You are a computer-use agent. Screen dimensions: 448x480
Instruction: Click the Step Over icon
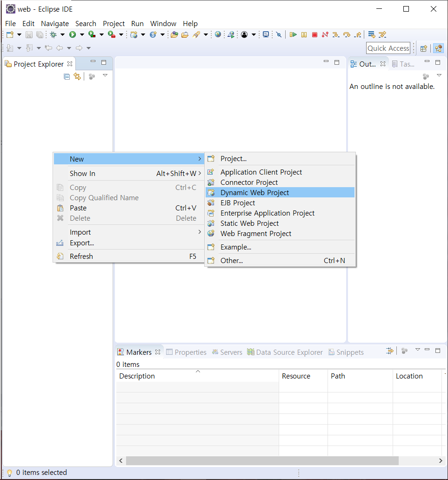[x=347, y=34]
